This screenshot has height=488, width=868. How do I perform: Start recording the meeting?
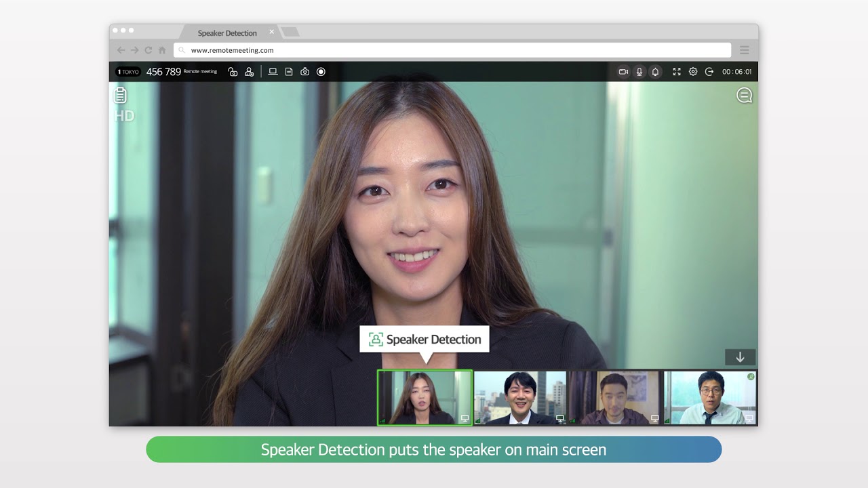[321, 72]
